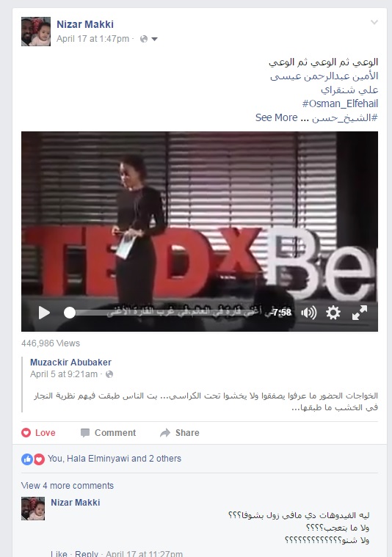392x557 pixels.
Task: Open #Osman_Elfehail hashtag link
Action: tap(340, 103)
